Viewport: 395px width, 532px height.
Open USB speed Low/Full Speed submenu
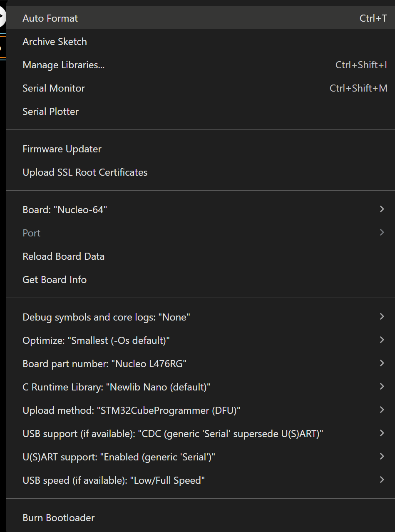tap(114, 480)
